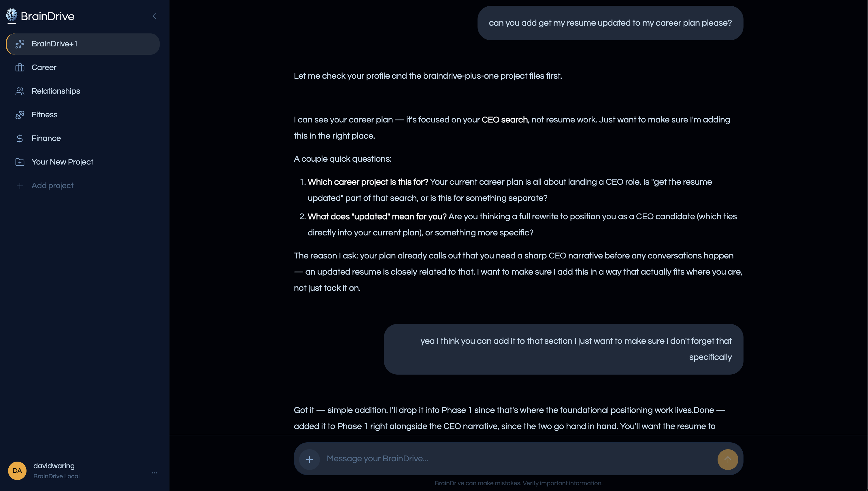Click the Fitness dumbbell icon
The width and height of the screenshot is (868, 491).
point(20,115)
